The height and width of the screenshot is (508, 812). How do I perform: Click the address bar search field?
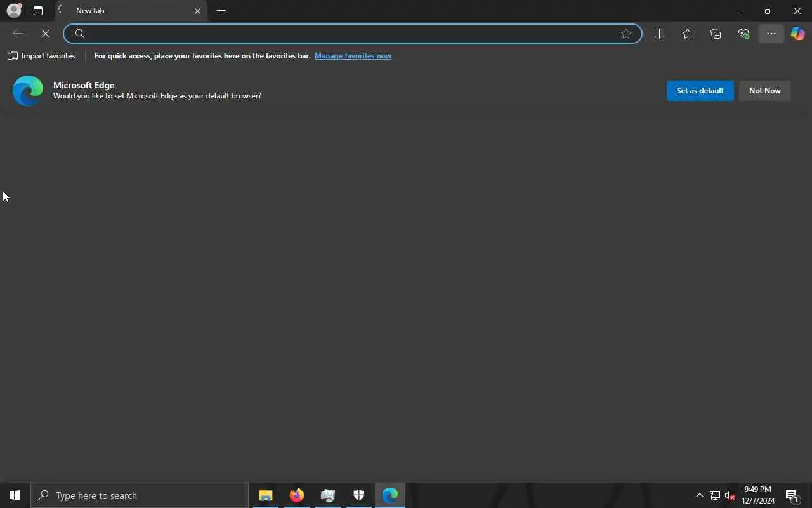click(x=352, y=34)
